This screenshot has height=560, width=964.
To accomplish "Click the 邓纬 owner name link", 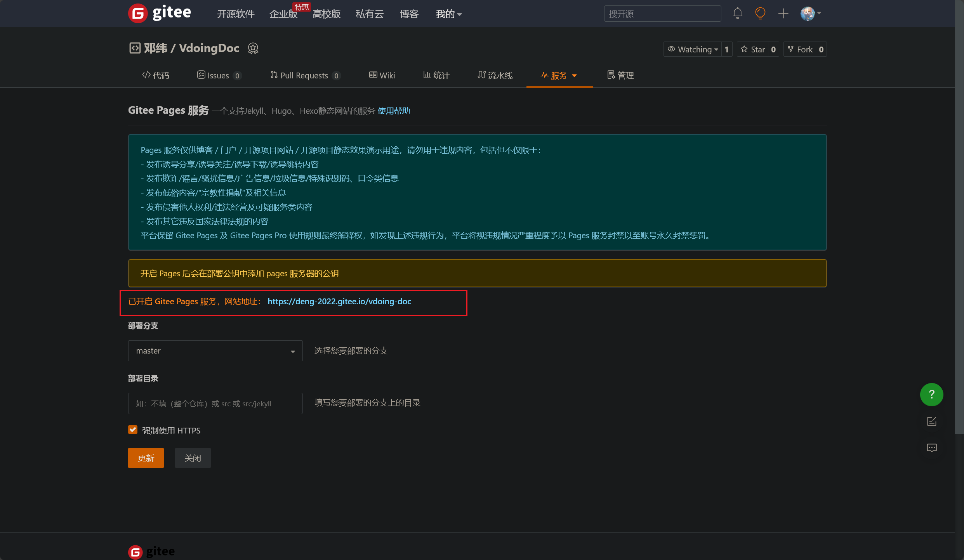I will [155, 48].
